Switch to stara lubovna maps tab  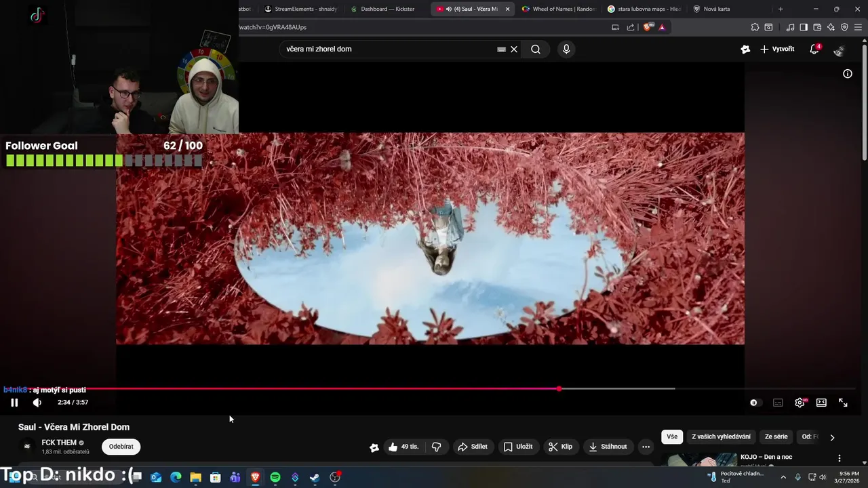coord(644,9)
